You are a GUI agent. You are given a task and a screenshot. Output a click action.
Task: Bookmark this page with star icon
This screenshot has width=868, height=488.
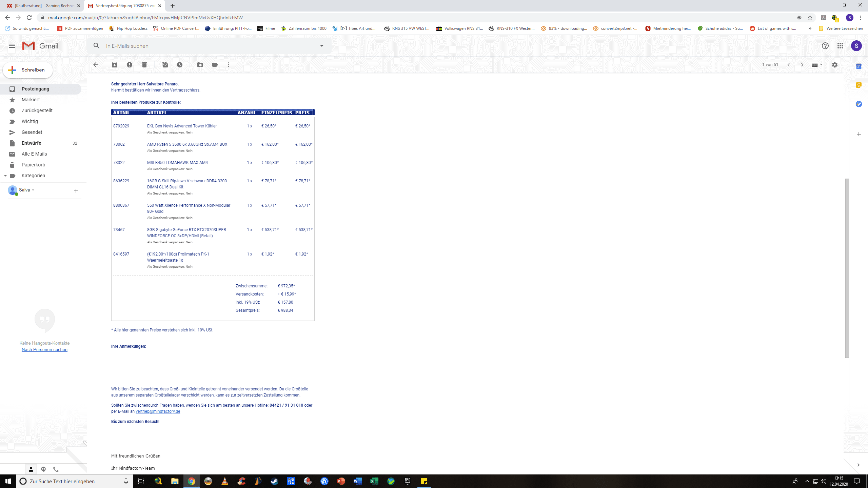810,18
